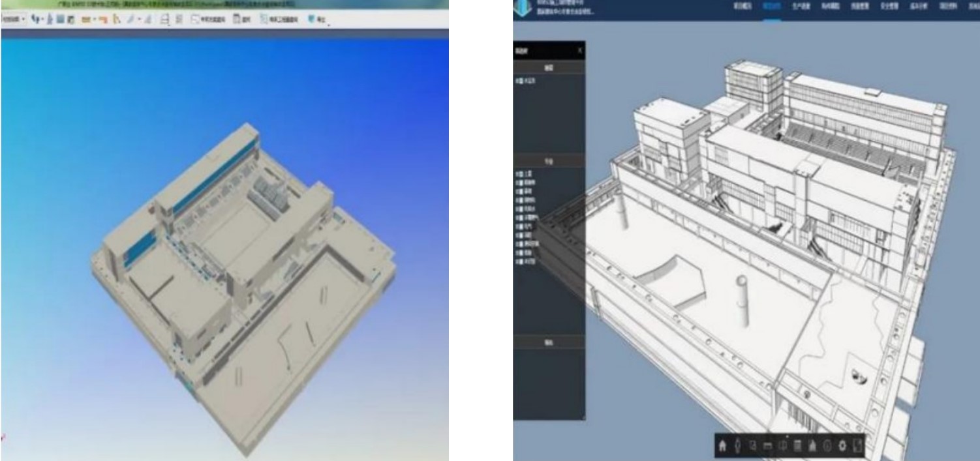Click the white building model in the dark-panel viewer
The image size is (980, 461).
click(x=770, y=196)
